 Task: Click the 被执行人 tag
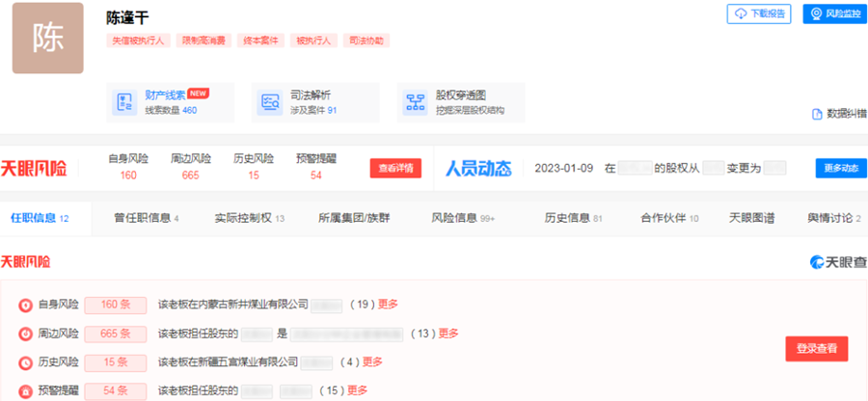point(313,40)
